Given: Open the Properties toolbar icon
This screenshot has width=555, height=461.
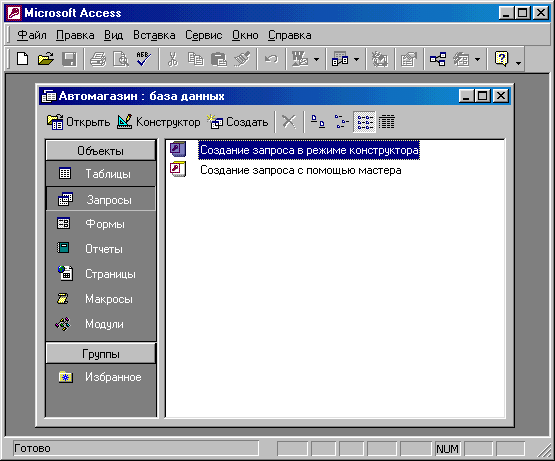Looking at the screenshot, I should pos(408,59).
